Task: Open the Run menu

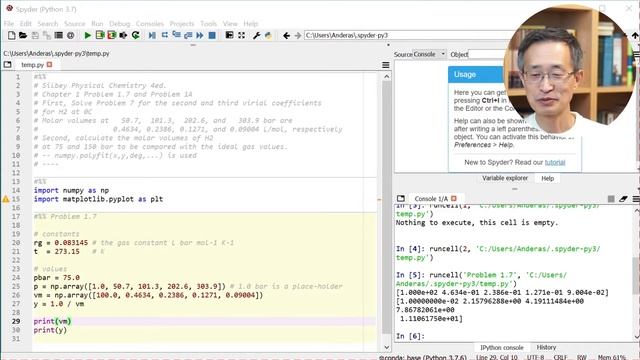Action: coord(97,24)
